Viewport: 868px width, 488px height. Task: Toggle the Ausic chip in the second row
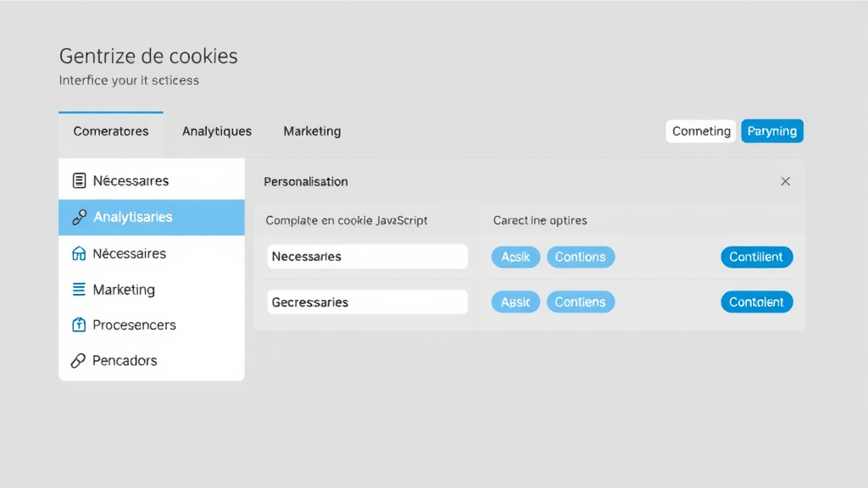click(515, 302)
